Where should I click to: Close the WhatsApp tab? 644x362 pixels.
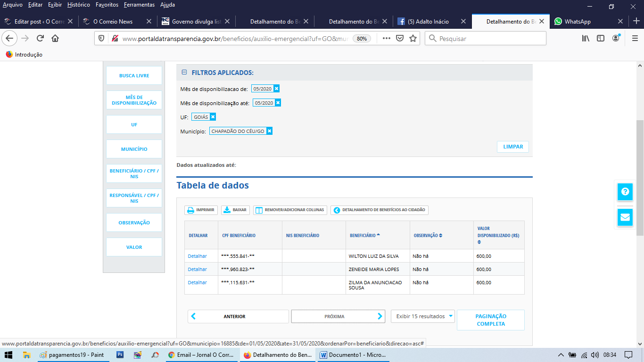pyautogui.click(x=620, y=22)
